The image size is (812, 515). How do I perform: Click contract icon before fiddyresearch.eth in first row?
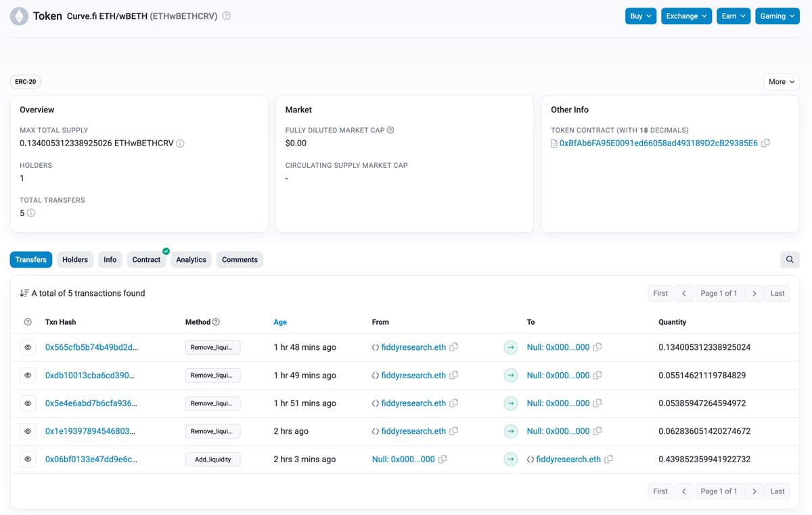point(376,347)
